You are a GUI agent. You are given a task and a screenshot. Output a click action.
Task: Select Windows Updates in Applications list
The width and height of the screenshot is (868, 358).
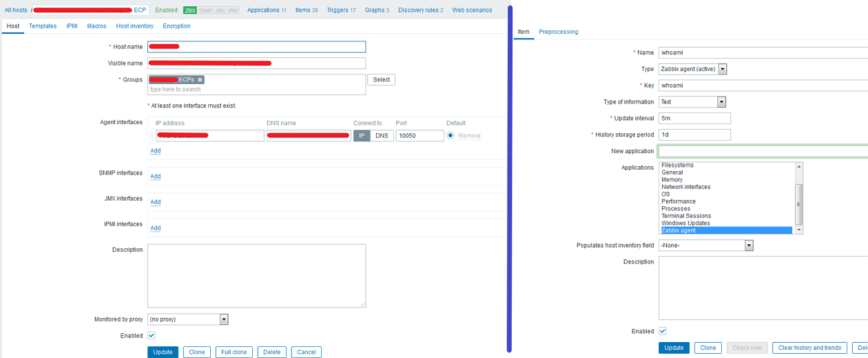[x=727, y=223]
